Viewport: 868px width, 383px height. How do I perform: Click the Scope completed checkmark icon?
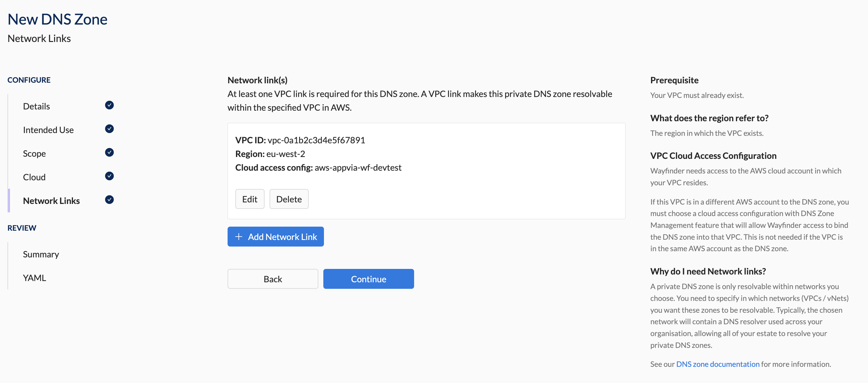click(x=109, y=152)
